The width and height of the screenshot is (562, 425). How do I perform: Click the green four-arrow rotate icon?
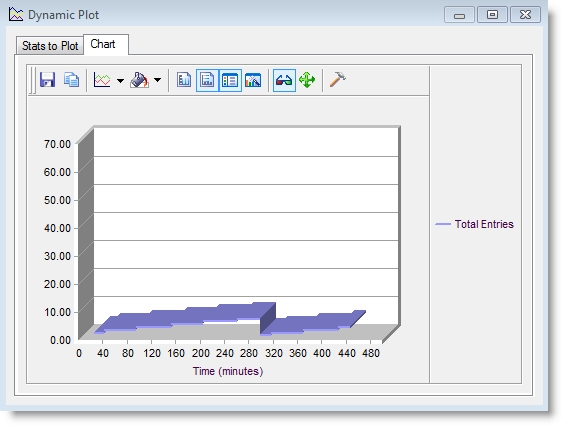[307, 80]
